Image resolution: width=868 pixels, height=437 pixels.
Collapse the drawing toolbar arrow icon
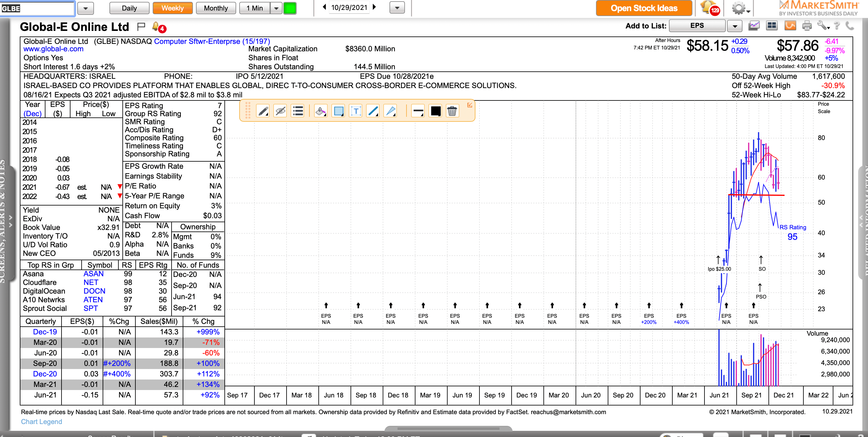[469, 105]
